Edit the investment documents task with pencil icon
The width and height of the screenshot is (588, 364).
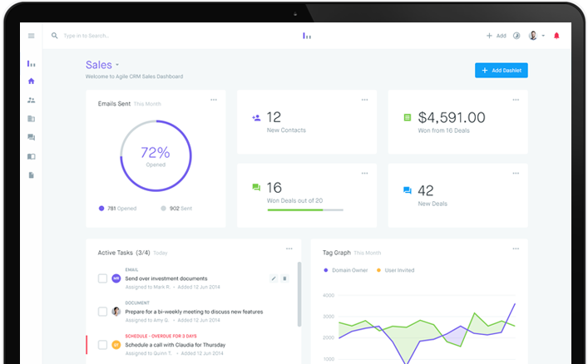(x=274, y=278)
